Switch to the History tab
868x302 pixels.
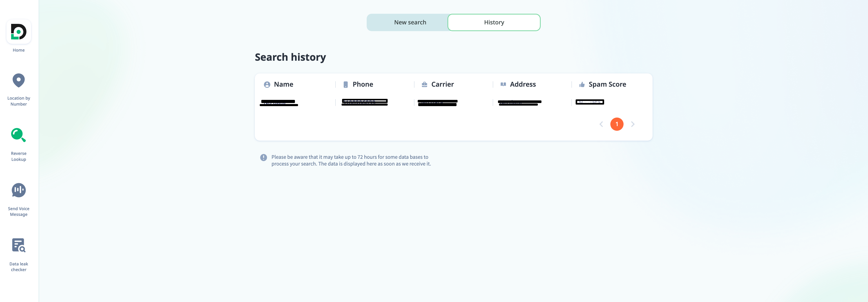(x=494, y=22)
